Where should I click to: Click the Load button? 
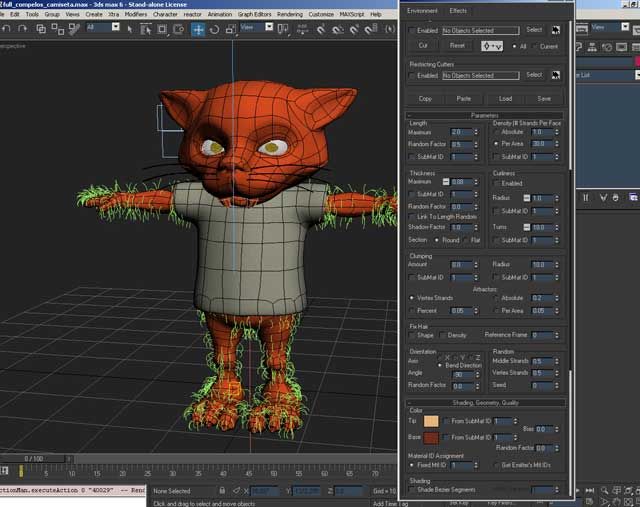click(505, 99)
